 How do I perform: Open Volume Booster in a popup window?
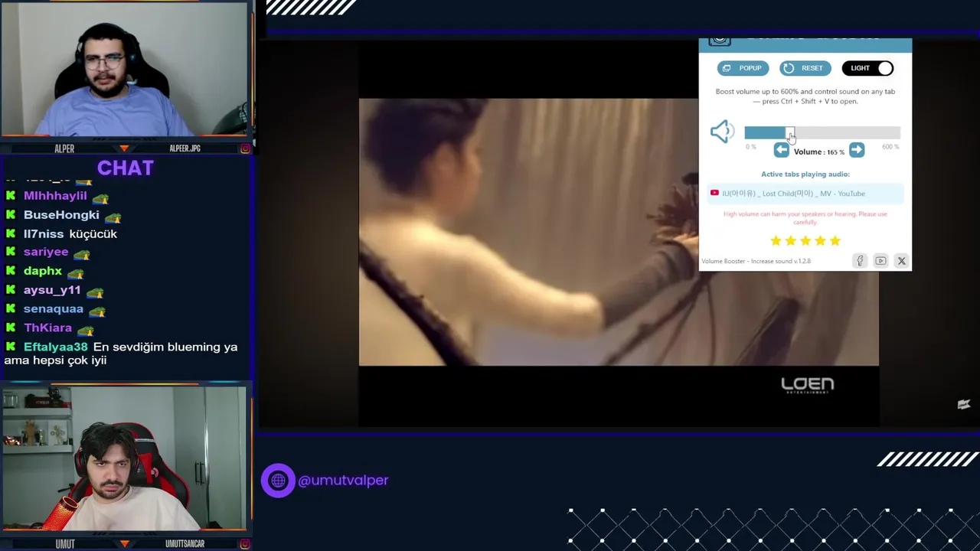click(x=743, y=68)
